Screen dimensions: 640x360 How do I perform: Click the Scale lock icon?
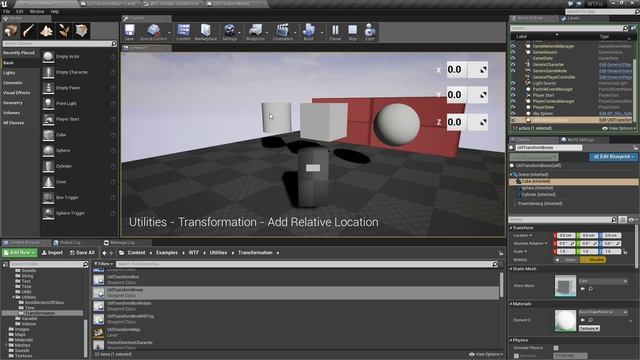[x=625, y=252]
